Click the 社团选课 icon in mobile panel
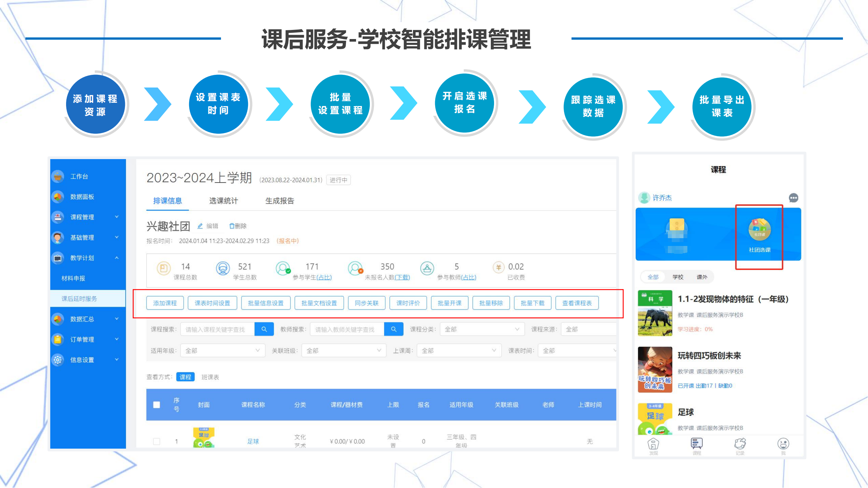868x488 pixels. tap(760, 230)
